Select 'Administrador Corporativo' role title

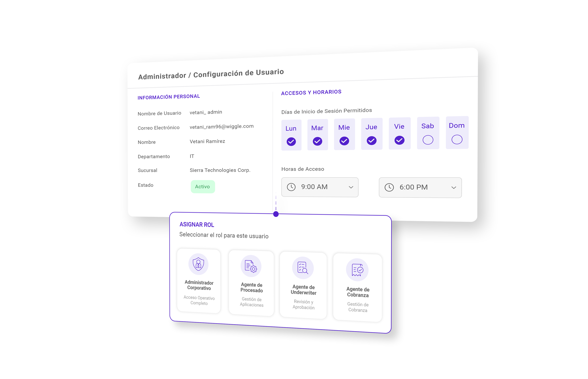click(x=199, y=285)
